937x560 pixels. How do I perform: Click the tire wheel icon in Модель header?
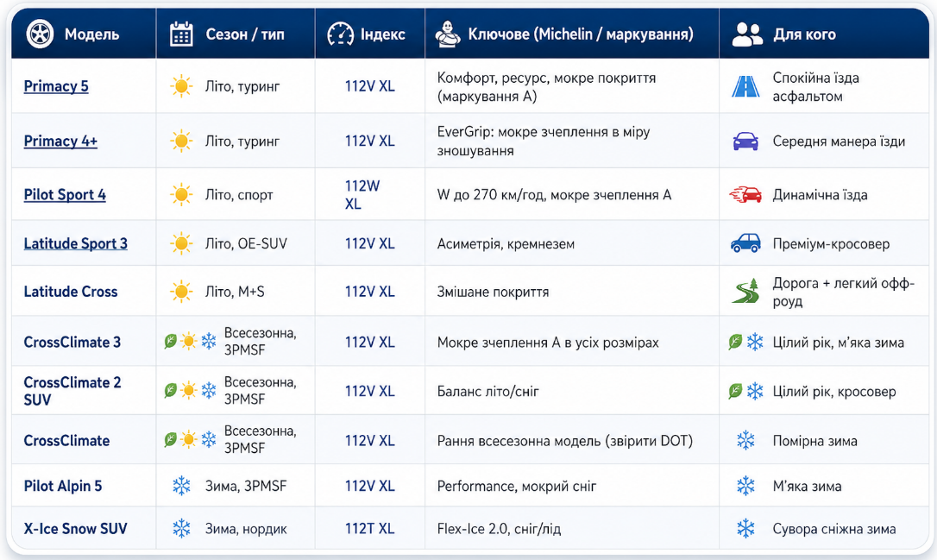[40, 34]
